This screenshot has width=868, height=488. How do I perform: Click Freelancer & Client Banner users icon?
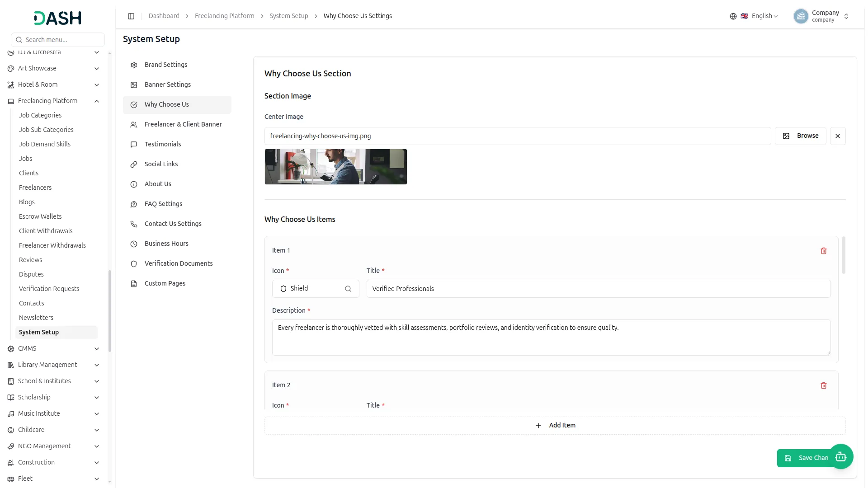tap(134, 125)
